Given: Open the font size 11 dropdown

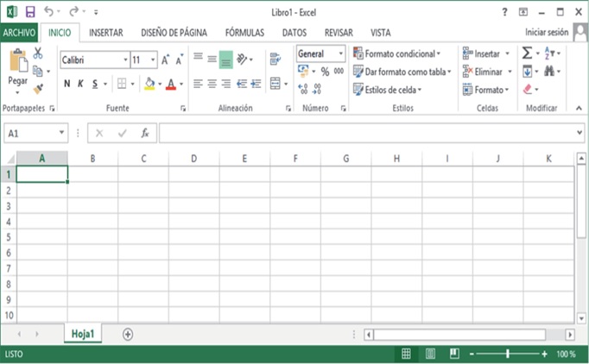Looking at the screenshot, I should point(153,60).
